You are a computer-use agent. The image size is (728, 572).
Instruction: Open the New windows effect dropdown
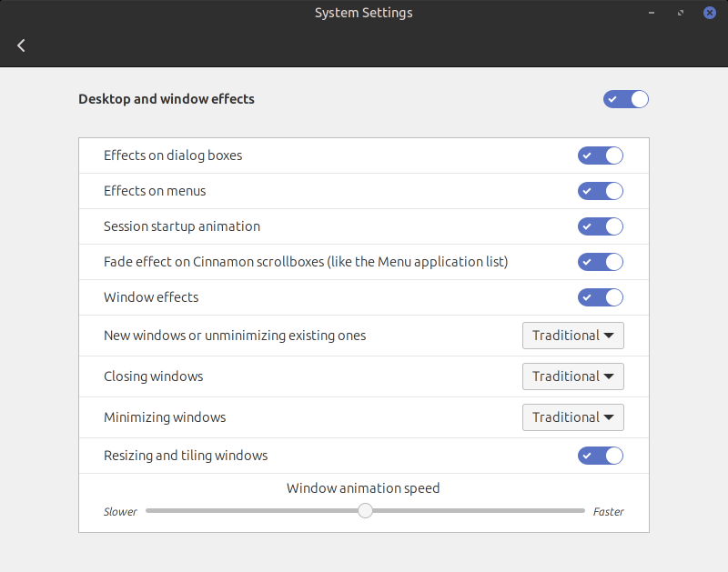click(x=573, y=336)
